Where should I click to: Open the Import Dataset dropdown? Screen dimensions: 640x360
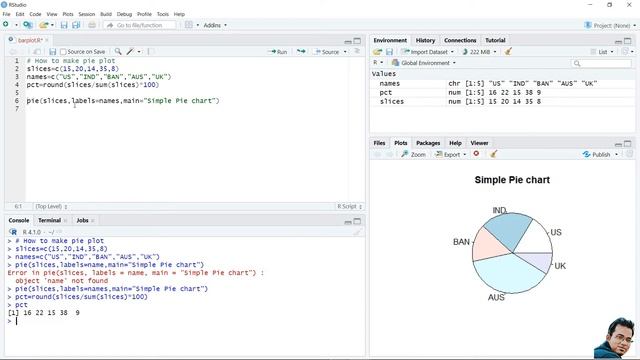click(427, 52)
